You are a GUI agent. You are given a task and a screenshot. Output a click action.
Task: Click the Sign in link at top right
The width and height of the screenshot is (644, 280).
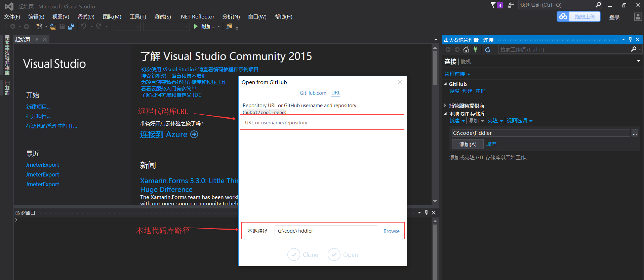pyautogui.click(x=614, y=17)
